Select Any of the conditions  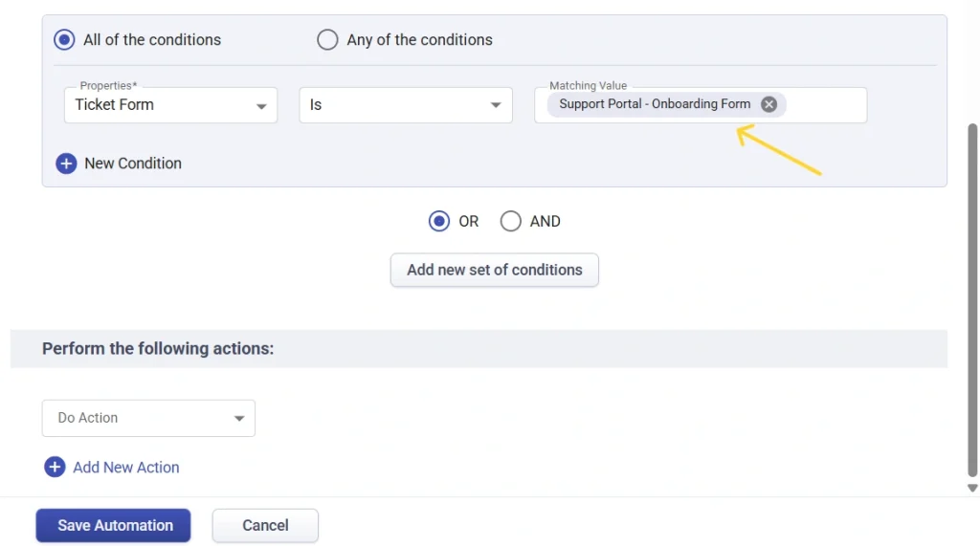pyautogui.click(x=327, y=40)
